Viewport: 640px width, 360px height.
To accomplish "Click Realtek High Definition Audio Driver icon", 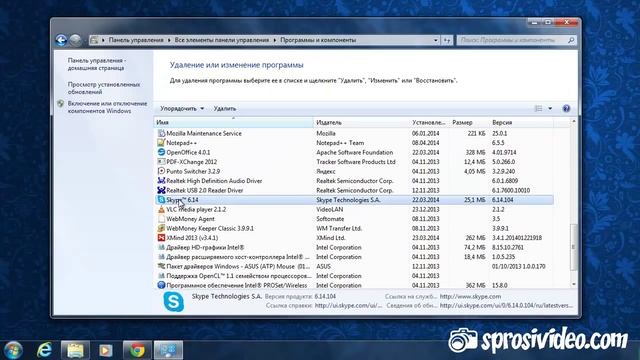I will [161, 181].
